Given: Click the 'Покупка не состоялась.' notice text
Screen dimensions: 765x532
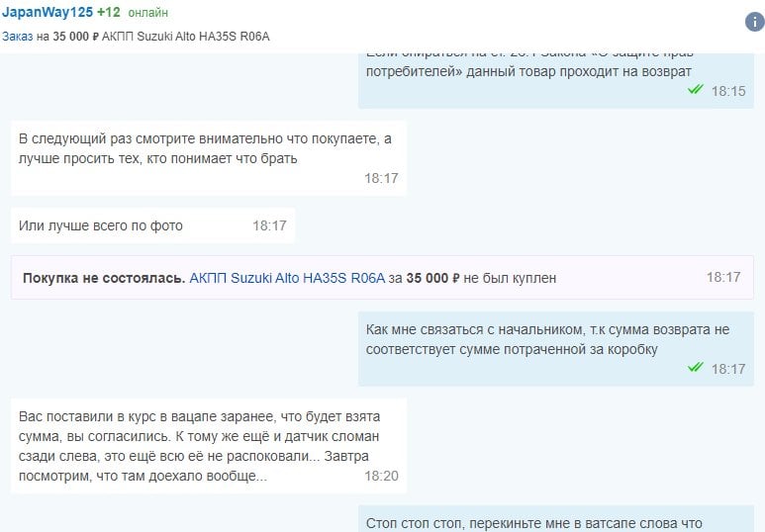Looking at the screenshot, I should click(x=104, y=278).
